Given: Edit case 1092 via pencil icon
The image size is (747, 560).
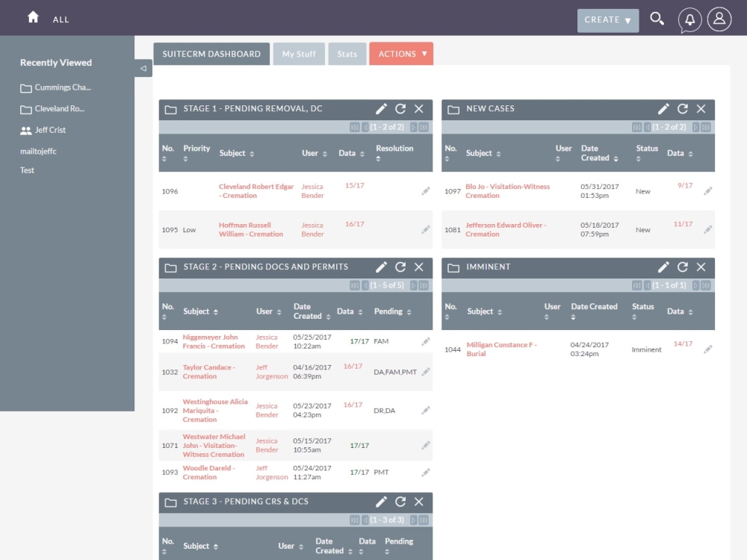Looking at the screenshot, I should (426, 410).
